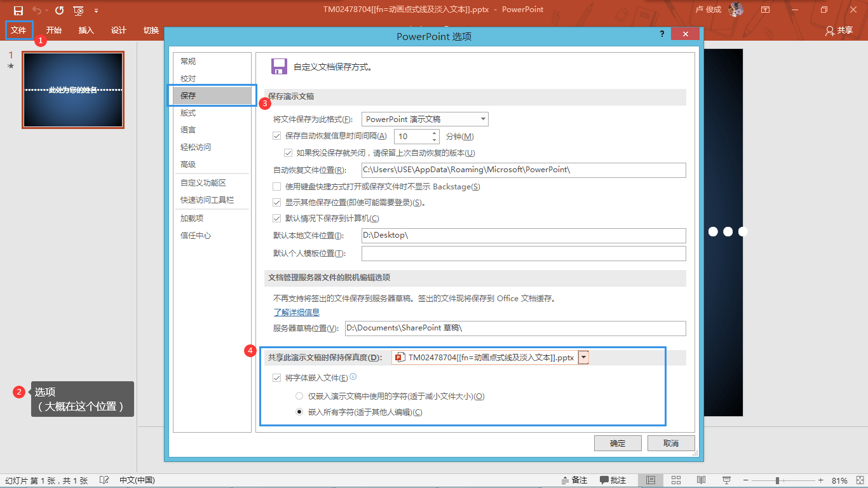Screen dimensions: 868x488
Task: Switch to Slide Sorter view
Action: pos(676,480)
